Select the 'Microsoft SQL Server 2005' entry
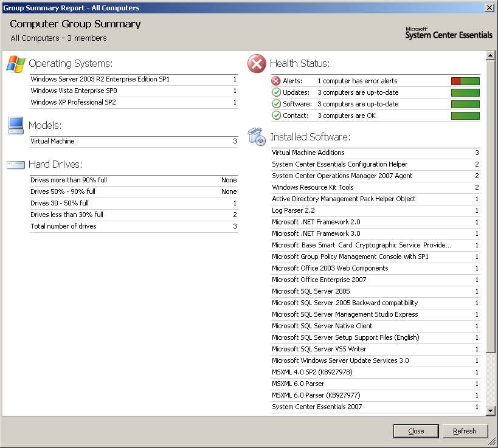The width and height of the screenshot is (498, 448). (375, 291)
